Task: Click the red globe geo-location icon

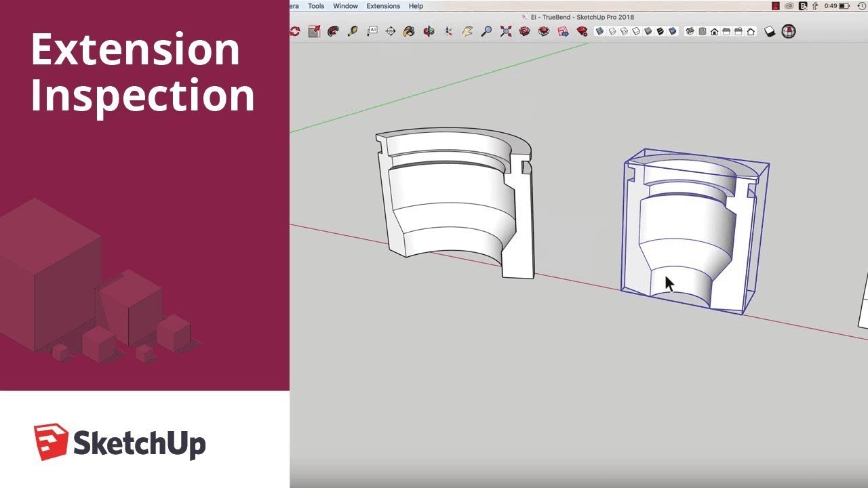Action: [788, 31]
